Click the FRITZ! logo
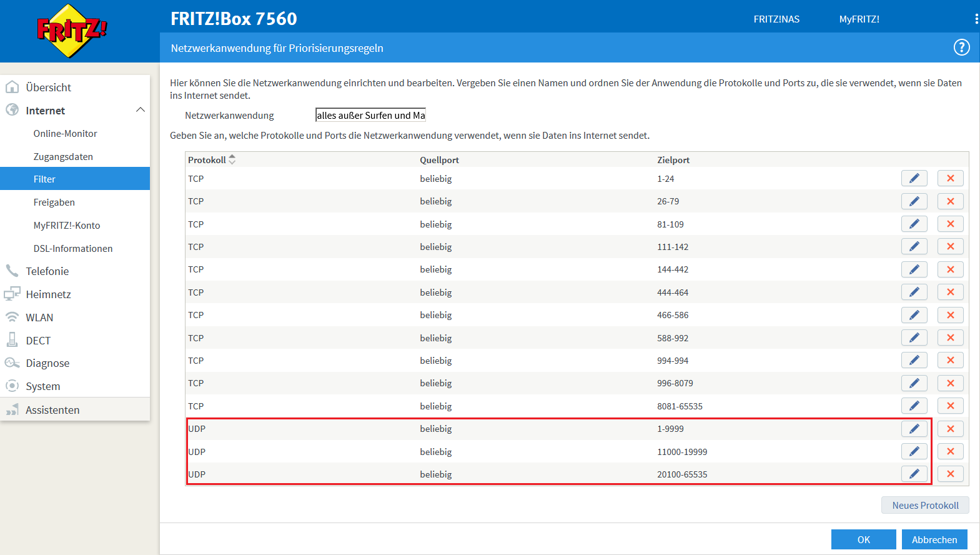 [x=72, y=31]
